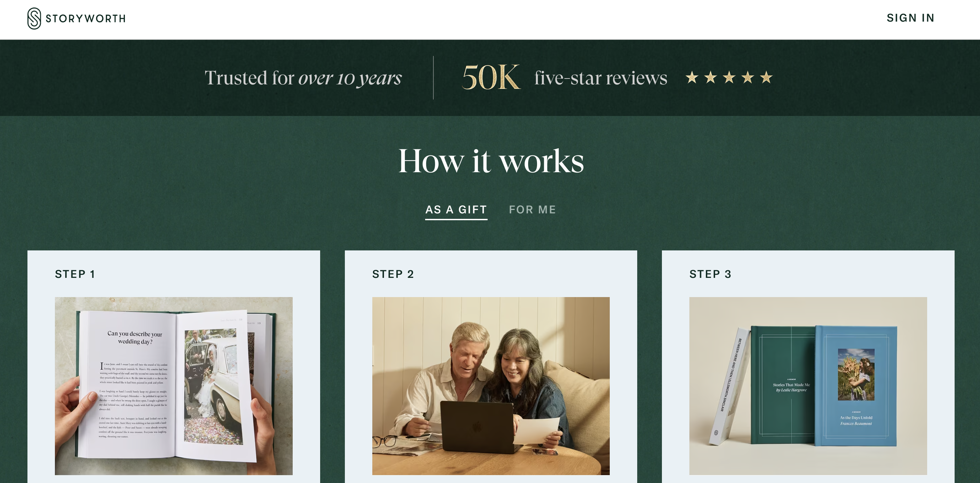Click the five-star reviews text

pos(601,78)
